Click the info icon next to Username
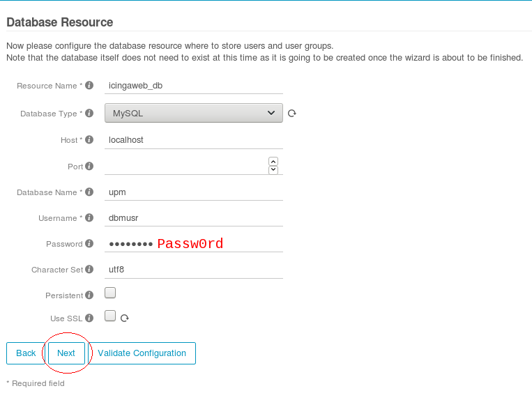Image resolution: width=532 pixels, height=400 pixels. [89, 217]
